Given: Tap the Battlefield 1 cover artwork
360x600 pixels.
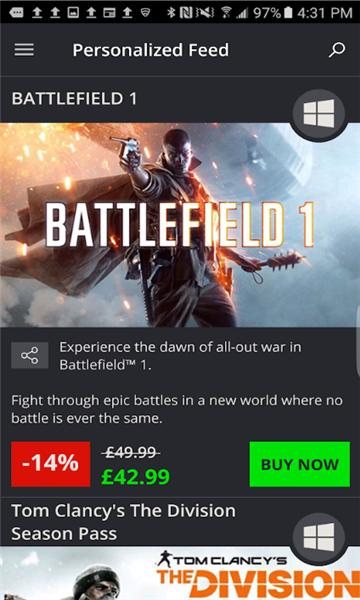Looking at the screenshot, I should [180, 225].
